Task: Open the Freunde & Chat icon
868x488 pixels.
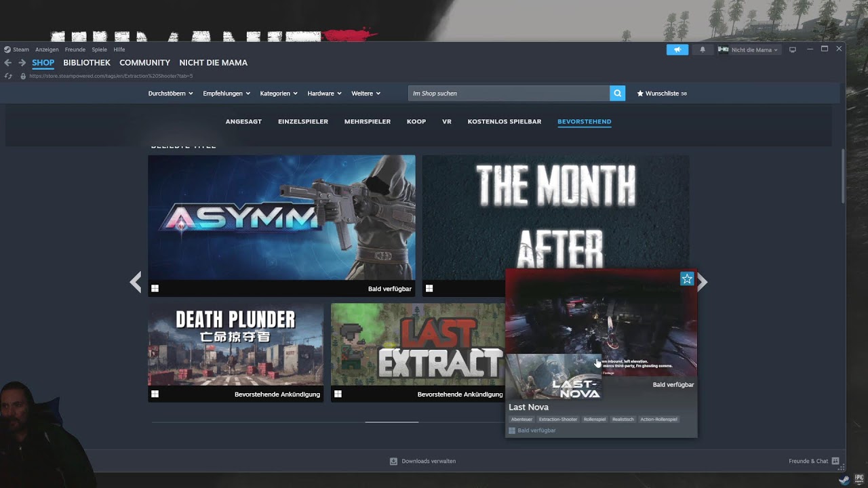Action: 835,461
